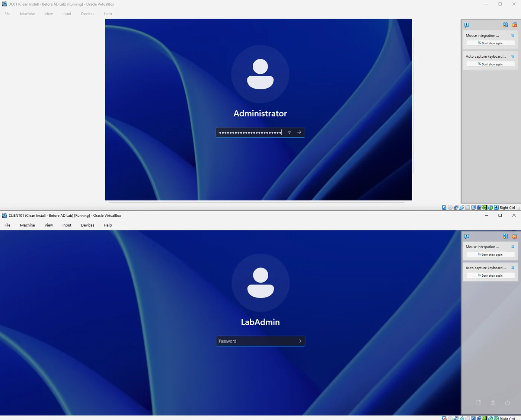Click Don't show again under CLIENT01 Auto capture keyboard
The image size is (521, 420).
pos(490,276)
